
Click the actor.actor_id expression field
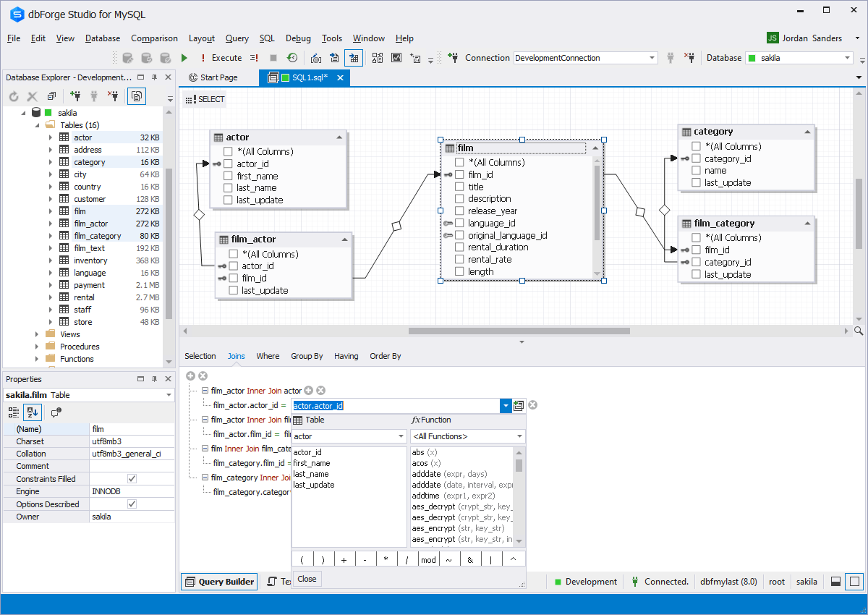(x=396, y=406)
